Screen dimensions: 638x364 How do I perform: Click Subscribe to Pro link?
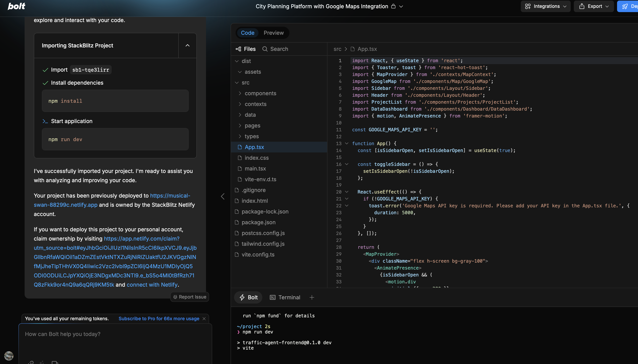pos(159,318)
